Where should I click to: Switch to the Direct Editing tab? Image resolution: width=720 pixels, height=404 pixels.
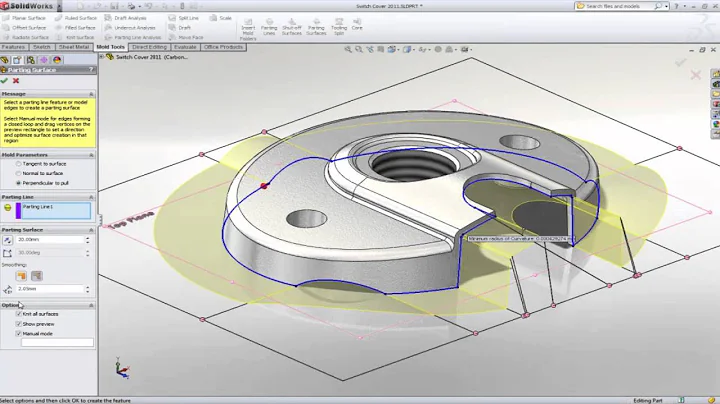click(149, 47)
